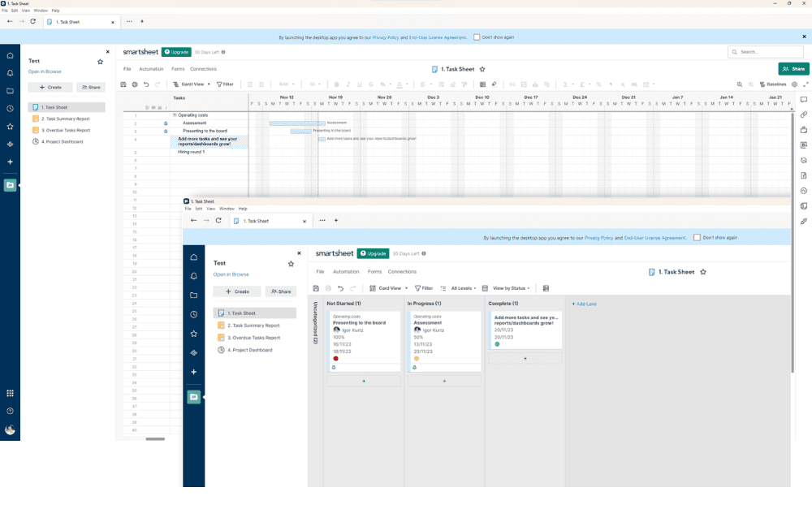Screen dimensions: 812x509
Task: Favorite the Test workspace star in back panel
Action: (x=100, y=62)
